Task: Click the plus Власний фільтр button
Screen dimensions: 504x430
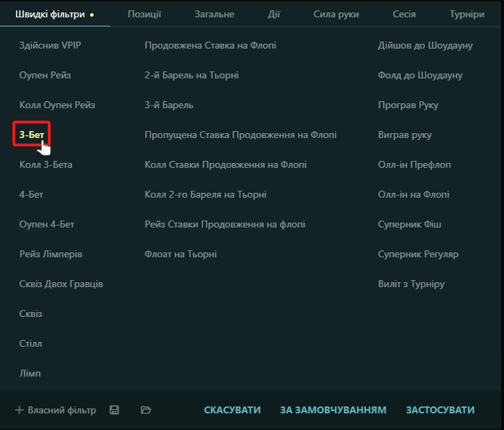Action: [55, 410]
